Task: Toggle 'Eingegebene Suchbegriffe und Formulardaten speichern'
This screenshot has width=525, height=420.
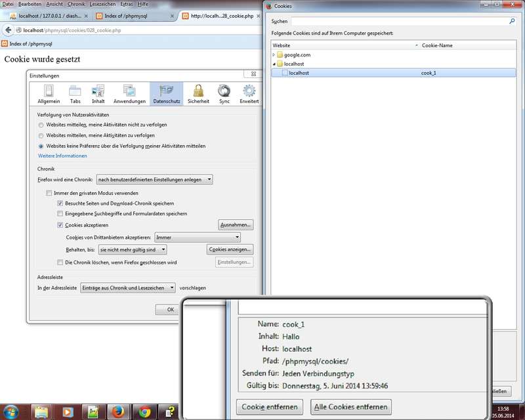Action: coord(60,213)
